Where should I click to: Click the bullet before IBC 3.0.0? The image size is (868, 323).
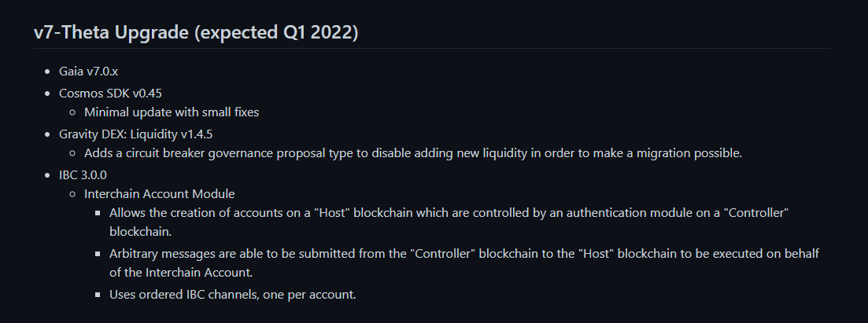pyautogui.click(x=47, y=175)
